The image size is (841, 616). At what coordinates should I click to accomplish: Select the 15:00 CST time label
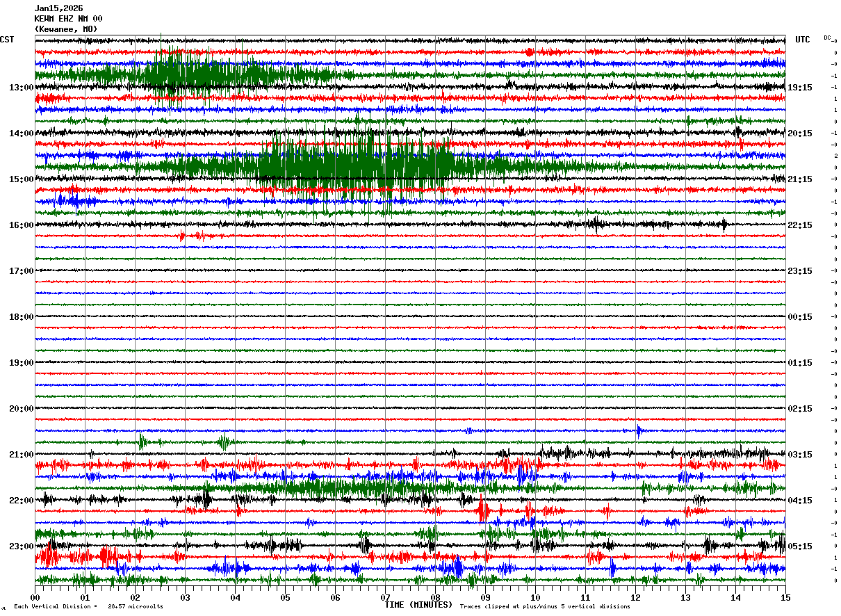[22, 179]
